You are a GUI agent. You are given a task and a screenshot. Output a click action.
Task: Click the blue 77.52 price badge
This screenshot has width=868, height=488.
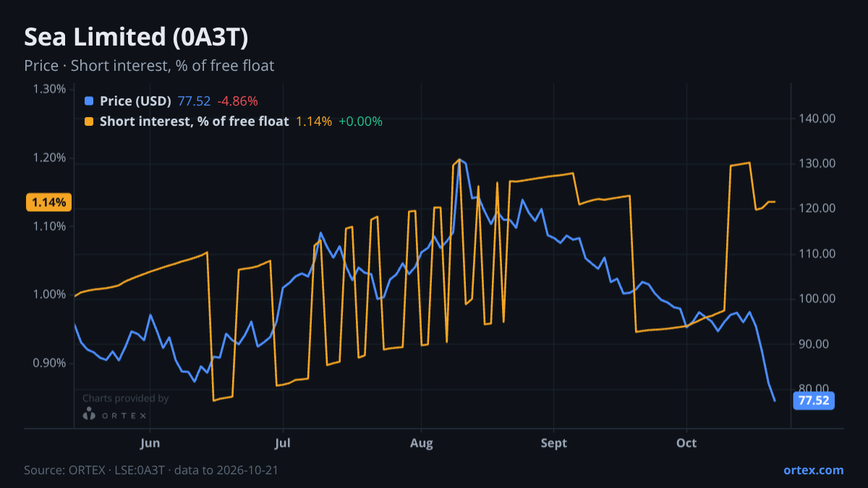[814, 400]
